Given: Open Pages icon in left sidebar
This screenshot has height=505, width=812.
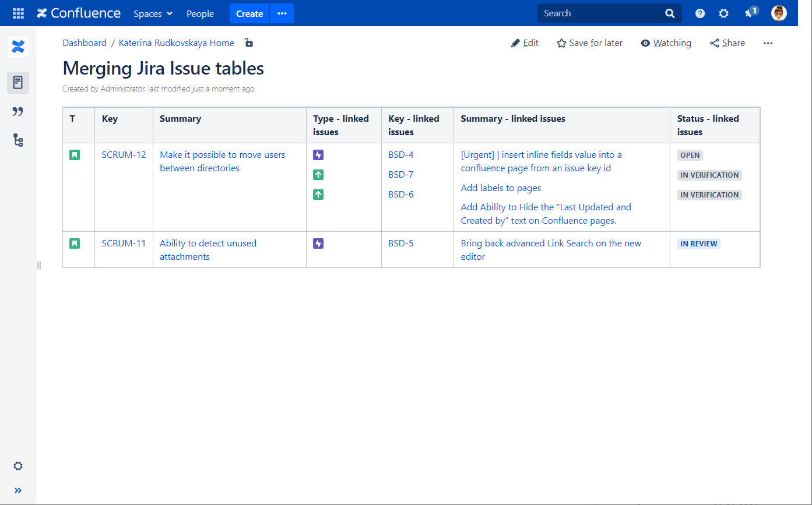Looking at the screenshot, I should (x=18, y=83).
